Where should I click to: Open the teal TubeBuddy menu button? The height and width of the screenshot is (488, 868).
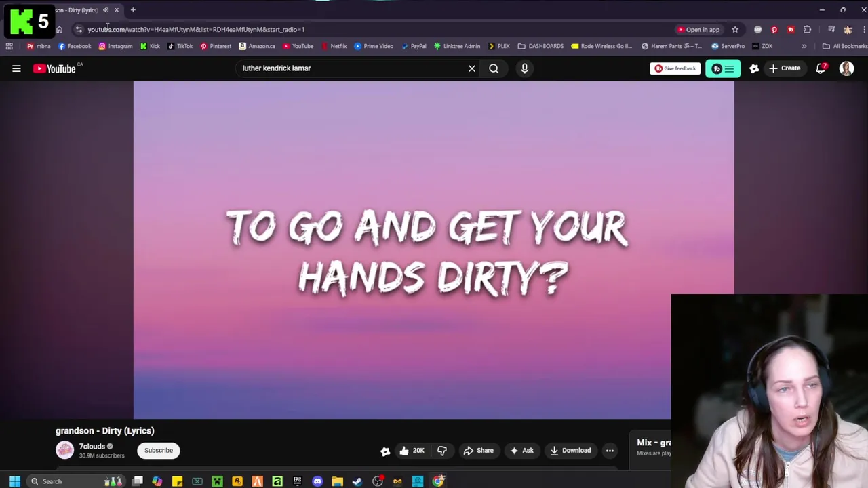coord(723,68)
